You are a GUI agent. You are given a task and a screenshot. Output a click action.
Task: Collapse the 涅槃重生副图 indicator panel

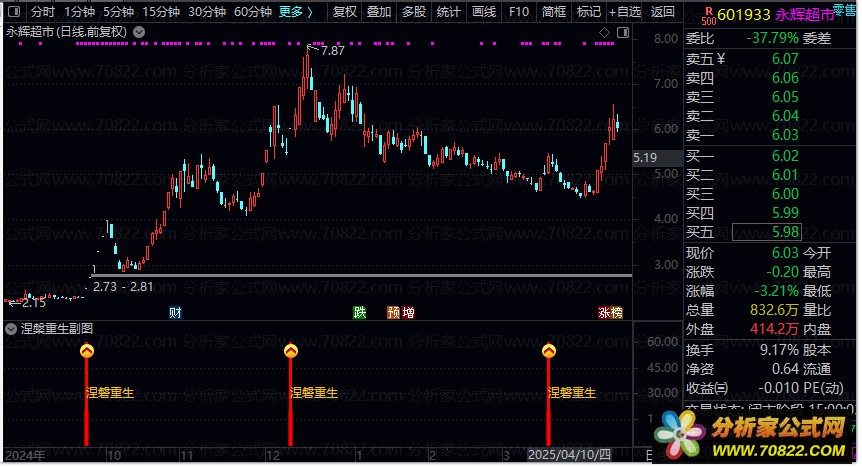tap(10, 329)
